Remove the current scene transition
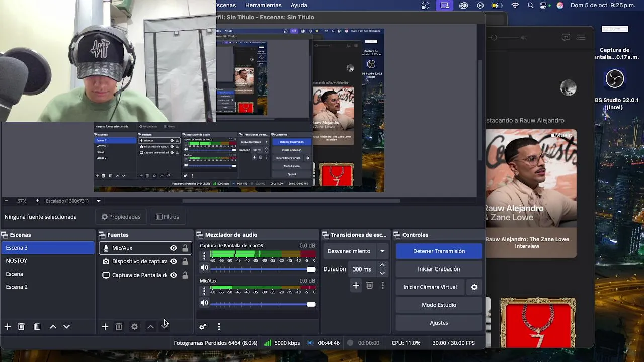644x362 pixels. click(x=369, y=285)
